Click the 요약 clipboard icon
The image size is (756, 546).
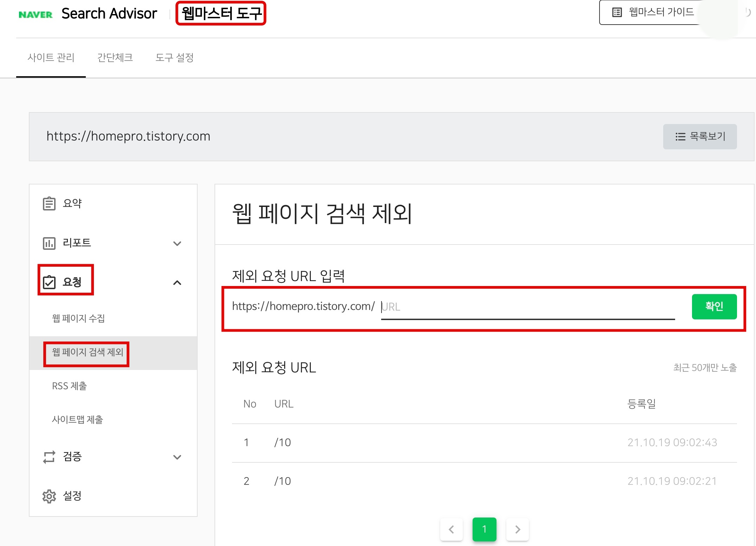(49, 203)
